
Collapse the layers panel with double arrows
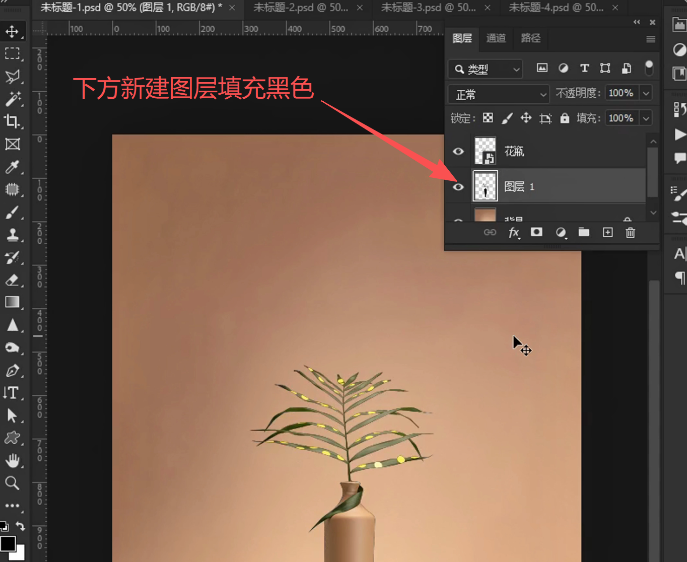click(x=637, y=22)
